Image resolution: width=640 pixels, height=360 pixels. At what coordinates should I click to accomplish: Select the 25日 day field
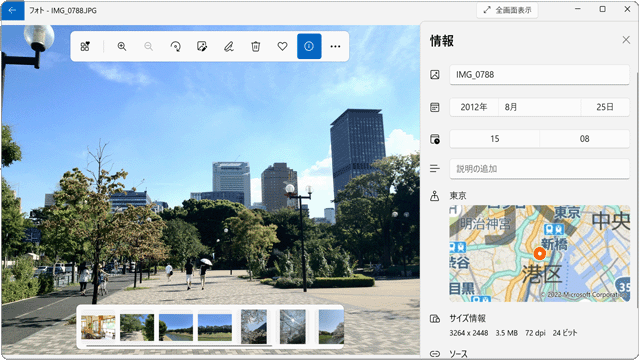pos(605,107)
